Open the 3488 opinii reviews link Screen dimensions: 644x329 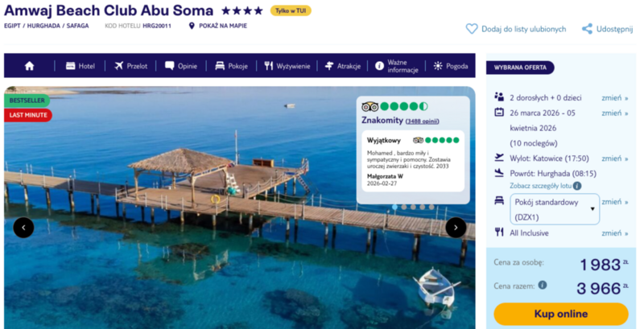pyautogui.click(x=423, y=121)
